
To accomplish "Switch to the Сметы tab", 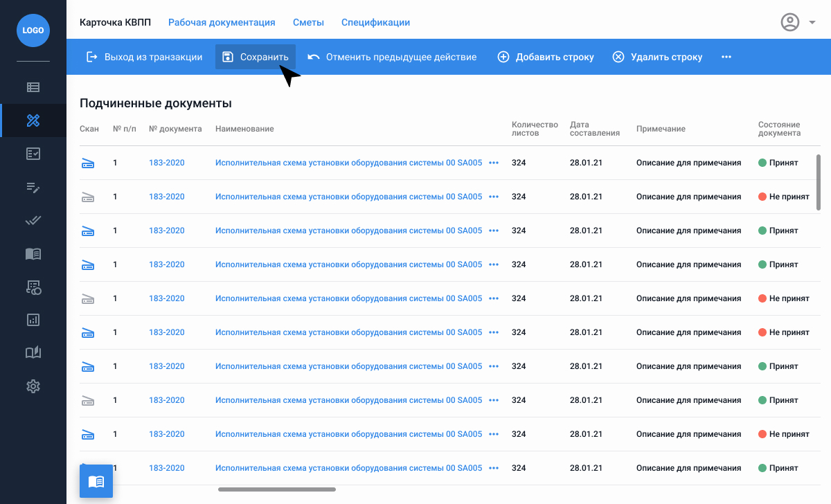I will pyautogui.click(x=308, y=22).
